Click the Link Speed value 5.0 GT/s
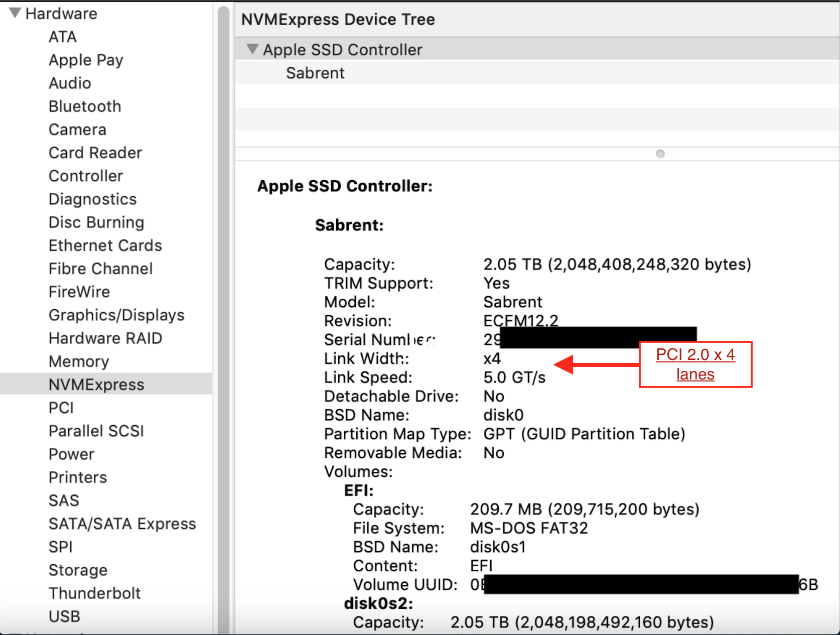Image resolution: width=840 pixels, height=635 pixels. pyautogui.click(x=514, y=377)
